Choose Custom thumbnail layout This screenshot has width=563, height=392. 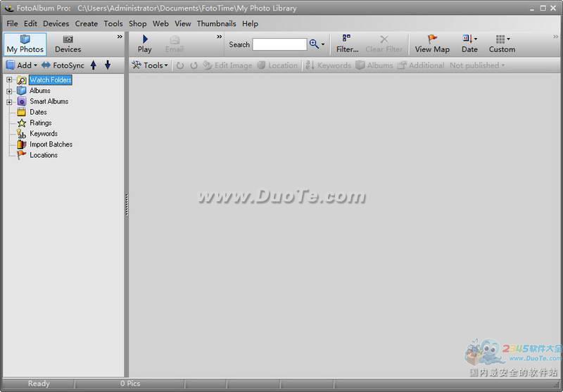[500, 44]
